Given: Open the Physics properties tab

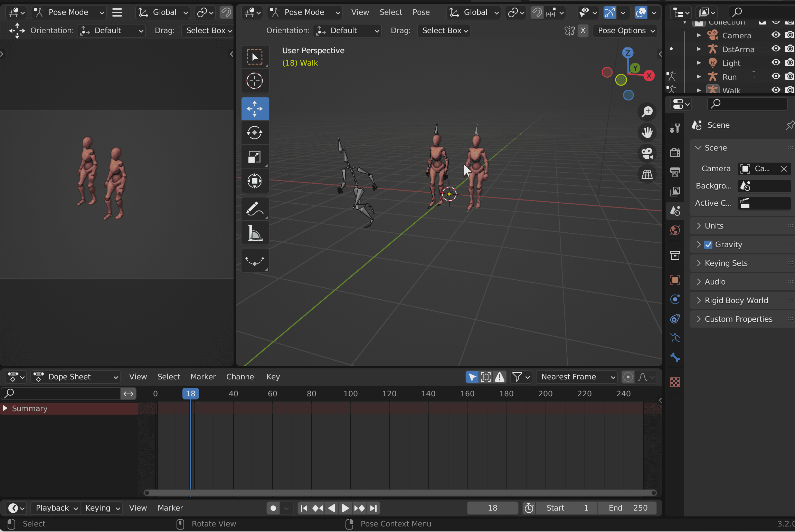Looking at the screenshot, I should [675, 299].
